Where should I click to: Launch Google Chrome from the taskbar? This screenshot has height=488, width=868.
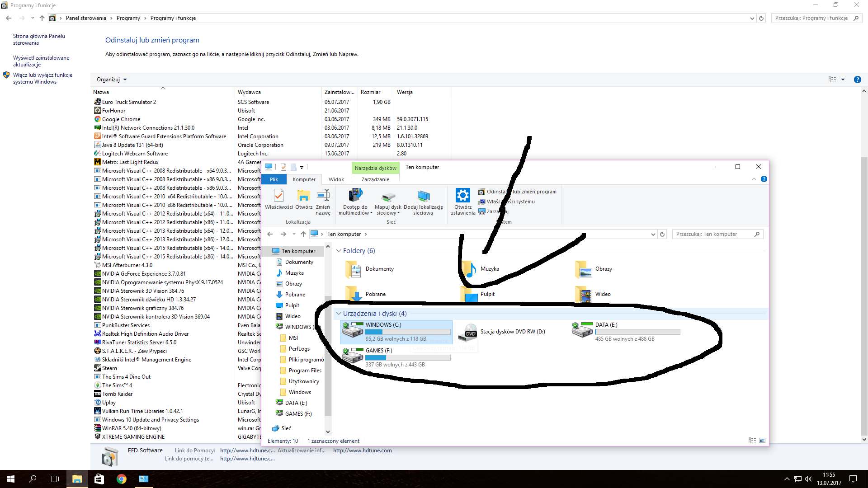(121, 479)
